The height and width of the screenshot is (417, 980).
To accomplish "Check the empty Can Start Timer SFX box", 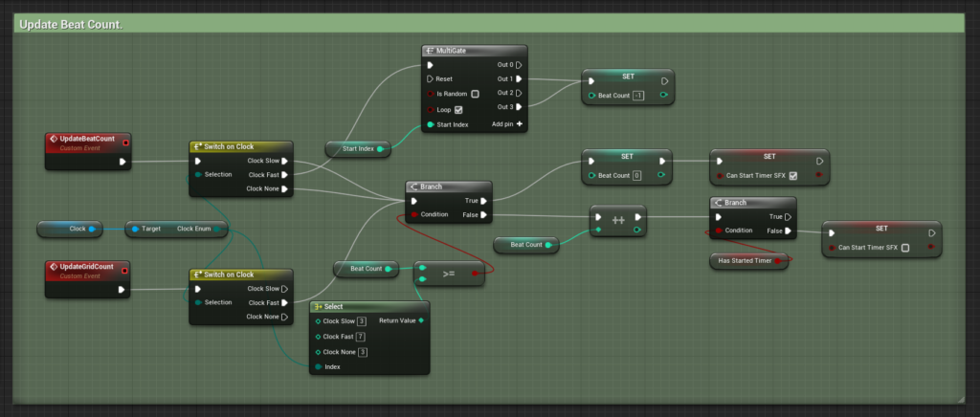I will (x=905, y=248).
